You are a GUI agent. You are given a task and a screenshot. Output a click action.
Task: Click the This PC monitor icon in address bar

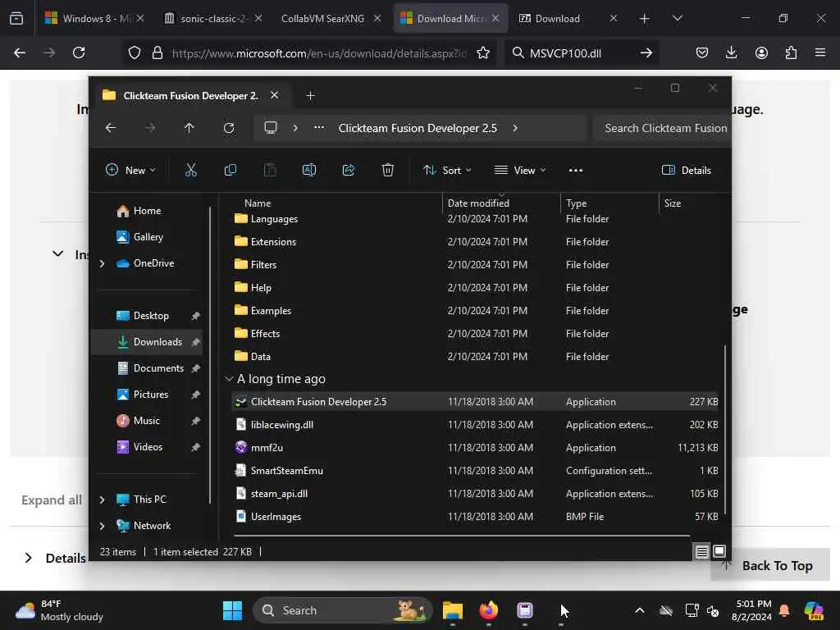pos(271,128)
